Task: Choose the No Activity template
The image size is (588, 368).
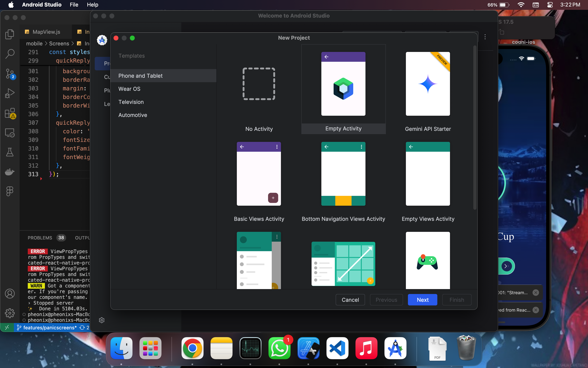Action: [259, 89]
